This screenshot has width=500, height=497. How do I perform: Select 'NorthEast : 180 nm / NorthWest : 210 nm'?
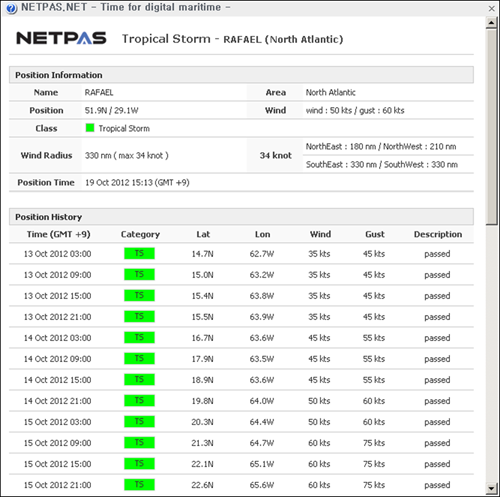[x=381, y=146]
